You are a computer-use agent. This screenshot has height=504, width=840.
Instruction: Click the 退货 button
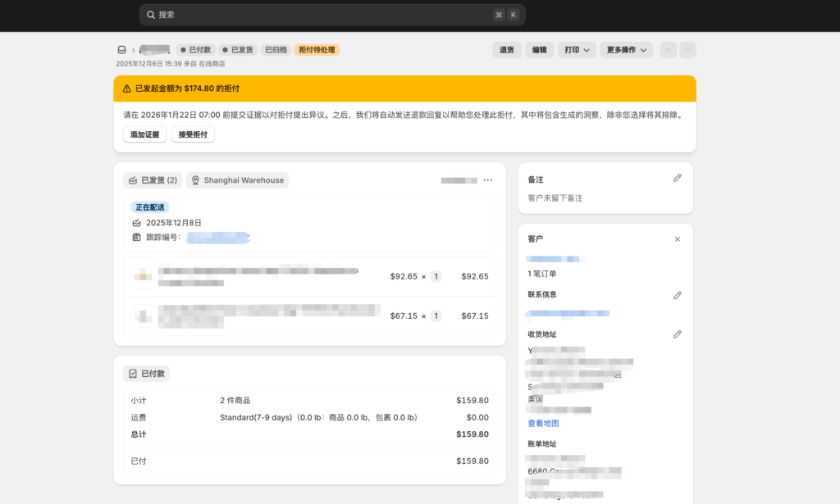pyautogui.click(x=506, y=49)
